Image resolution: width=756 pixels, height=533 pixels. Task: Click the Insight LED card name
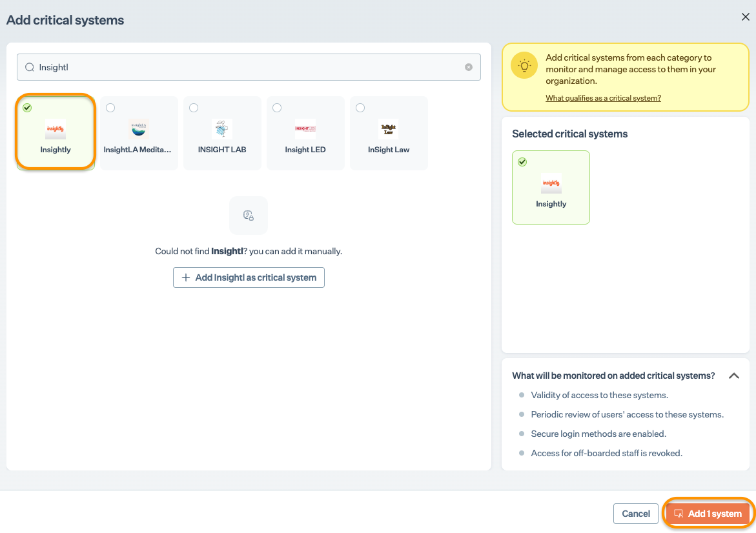pyautogui.click(x=305, y=150)
